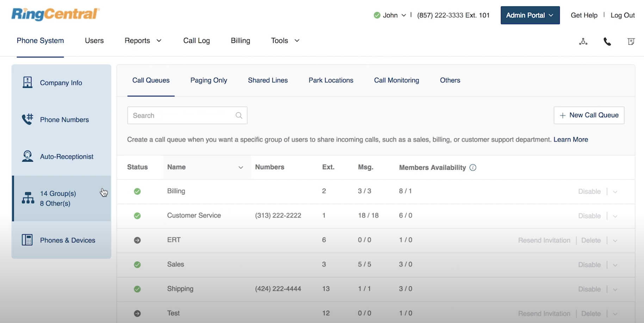Click the Auto-Receptionist headset icon
The height and width of the screenshot is (323, 644).
pos(27,156)
